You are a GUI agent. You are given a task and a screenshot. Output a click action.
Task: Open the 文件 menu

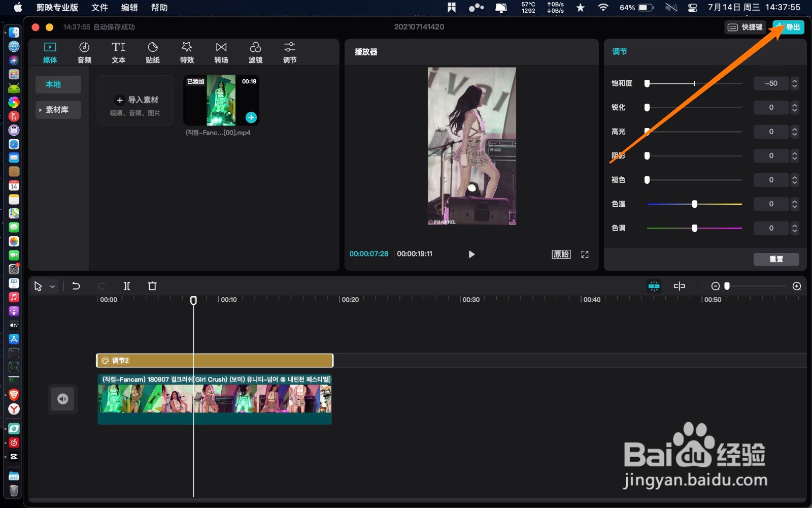tap(99, 8)
